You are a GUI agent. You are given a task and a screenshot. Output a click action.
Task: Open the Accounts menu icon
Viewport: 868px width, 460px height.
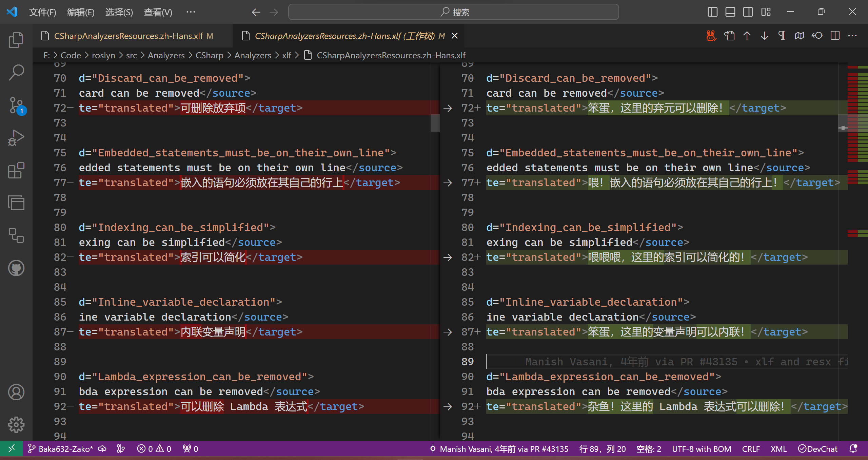pos(16,392)
